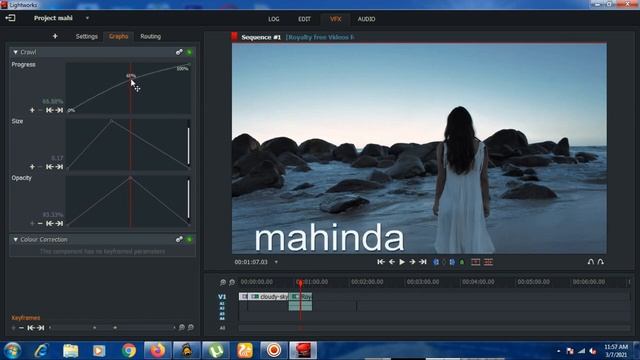Screen dimensions: 640x360
Task: Jump to previous Size keyframe
Action: coord(49,167)
